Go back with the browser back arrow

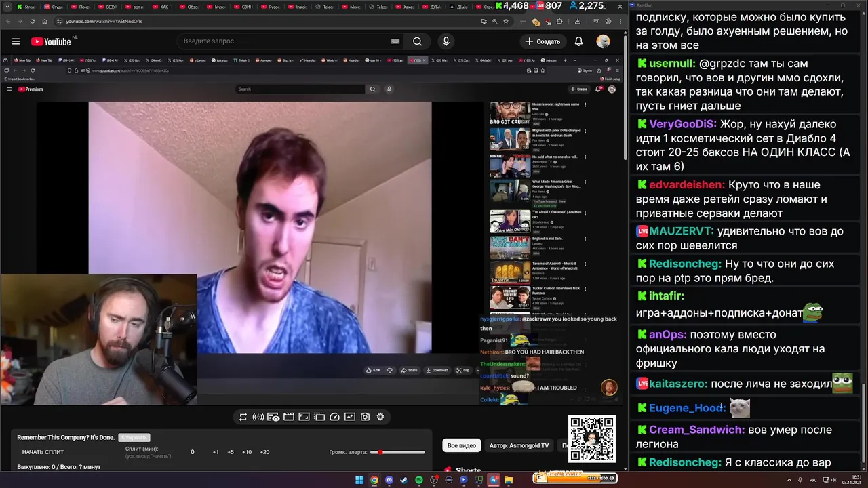pyautogui.click(x=9, y=21)
